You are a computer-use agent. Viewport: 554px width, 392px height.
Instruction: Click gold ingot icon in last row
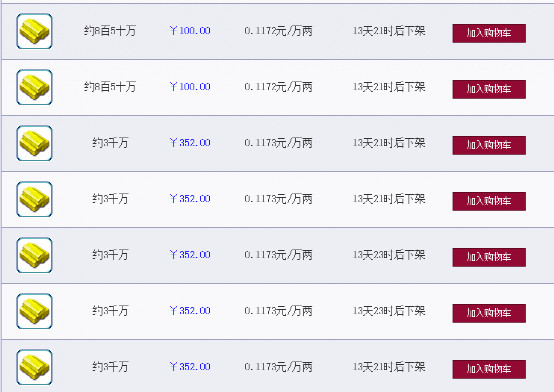click(34, 367)
